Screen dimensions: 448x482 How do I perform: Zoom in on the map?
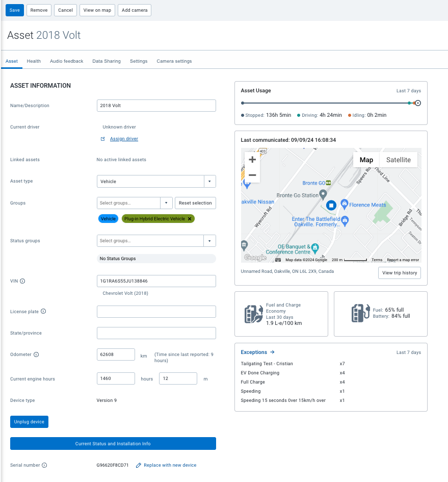point(252,159)
